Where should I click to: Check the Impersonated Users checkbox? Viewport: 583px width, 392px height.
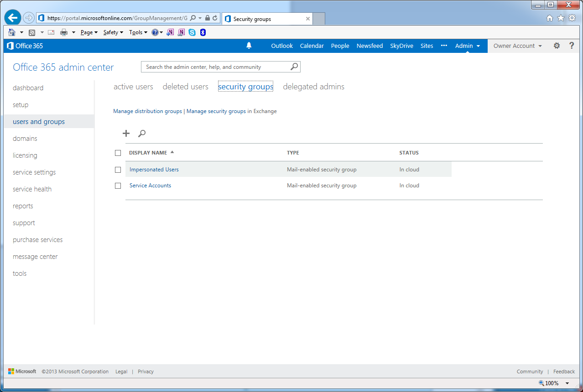tap(118, 170)
